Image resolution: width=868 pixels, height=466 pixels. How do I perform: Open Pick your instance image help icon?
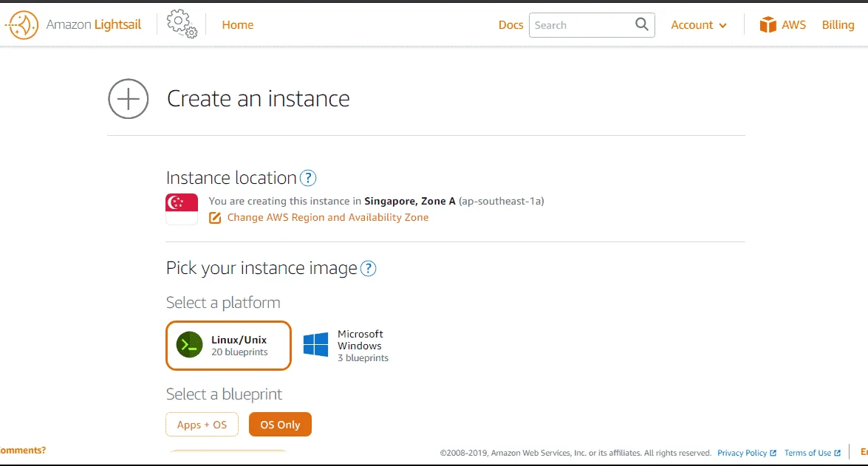(368, 268)
